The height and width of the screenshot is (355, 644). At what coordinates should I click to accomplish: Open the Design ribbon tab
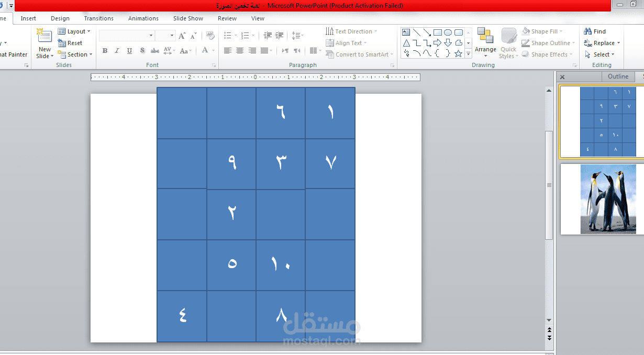(60, 18)
